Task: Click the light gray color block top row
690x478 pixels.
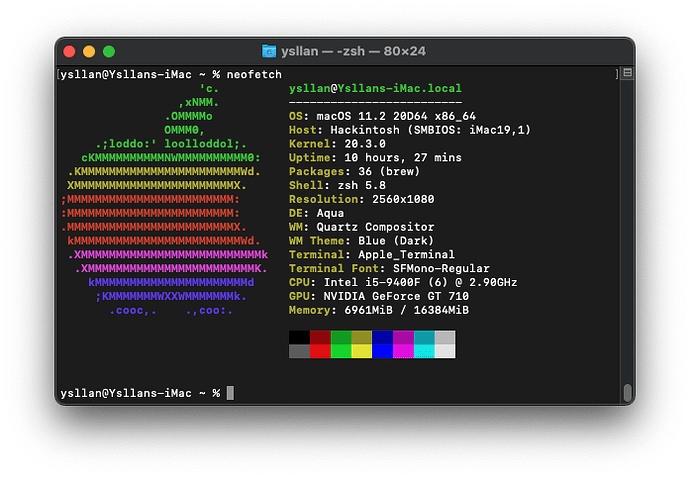Action: point(445,338)
